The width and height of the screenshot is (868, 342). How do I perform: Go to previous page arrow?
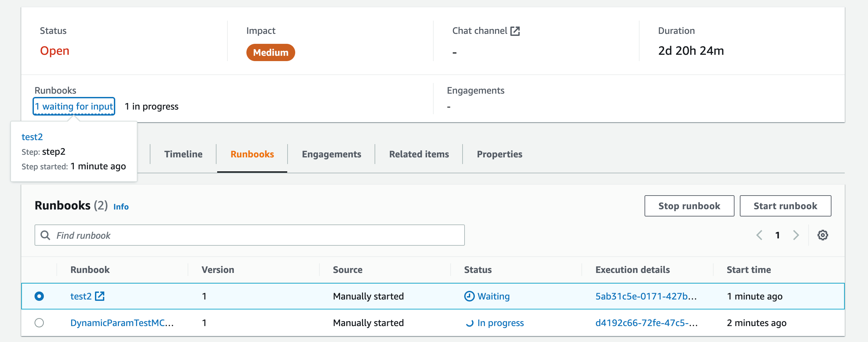tap(759, 235)
